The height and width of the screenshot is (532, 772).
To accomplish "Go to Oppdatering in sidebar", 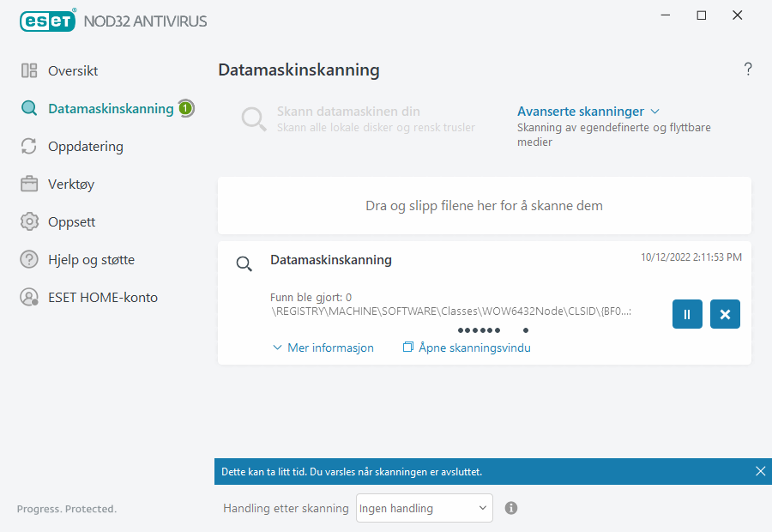I will [x=85, y=146].
